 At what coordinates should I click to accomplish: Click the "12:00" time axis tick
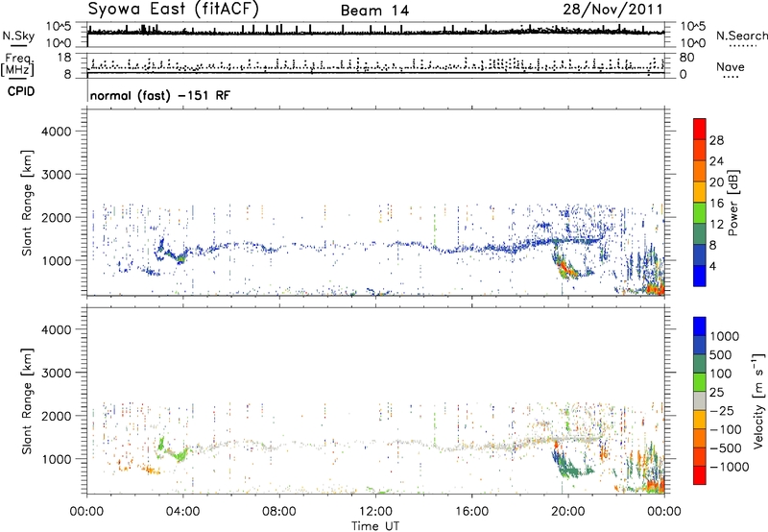(x=375, y=512)
